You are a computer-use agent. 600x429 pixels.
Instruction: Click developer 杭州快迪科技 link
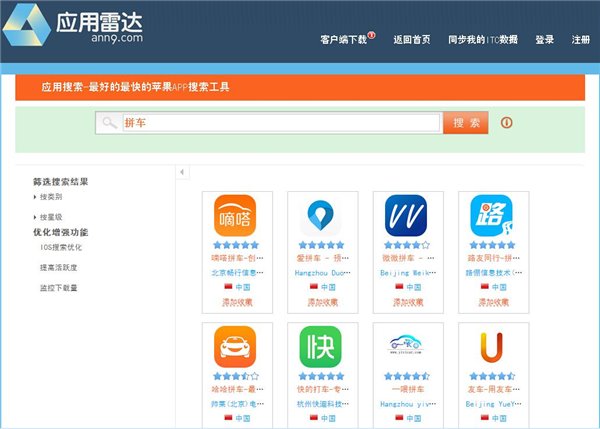[323, 404]
